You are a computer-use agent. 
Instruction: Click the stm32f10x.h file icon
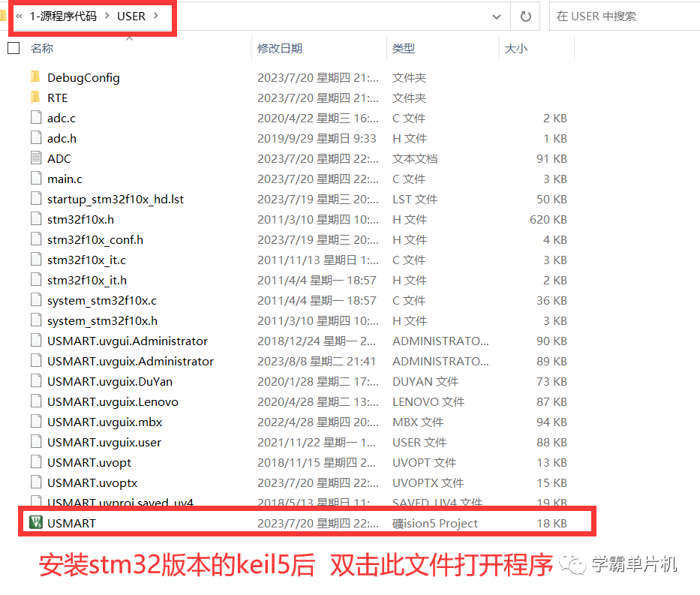point(36,219)
